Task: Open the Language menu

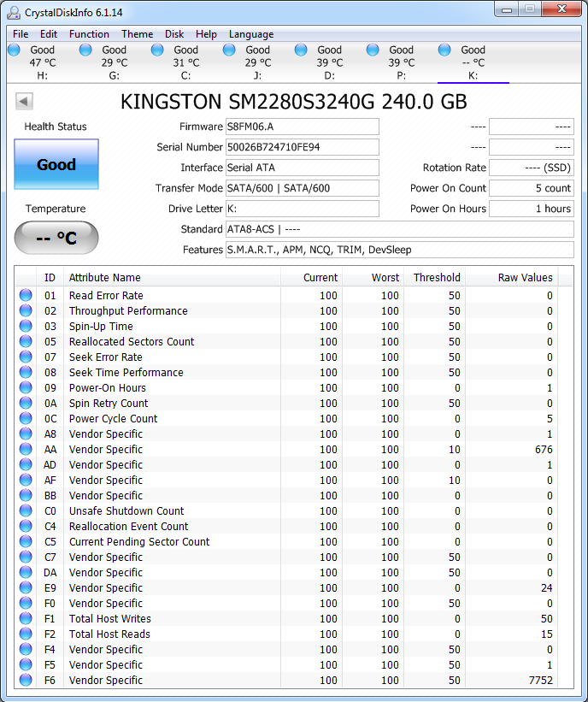Action: click(x=251, y=34)
